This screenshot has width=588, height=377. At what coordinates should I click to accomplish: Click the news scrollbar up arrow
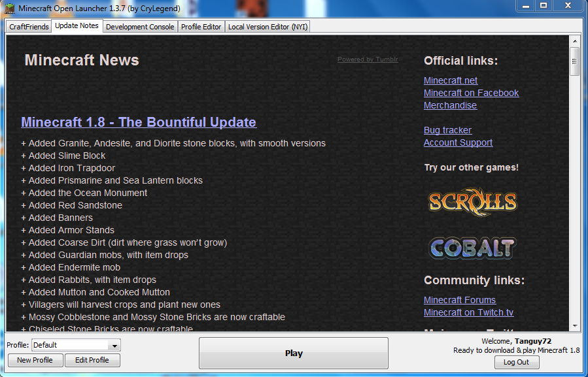point(574,41)
